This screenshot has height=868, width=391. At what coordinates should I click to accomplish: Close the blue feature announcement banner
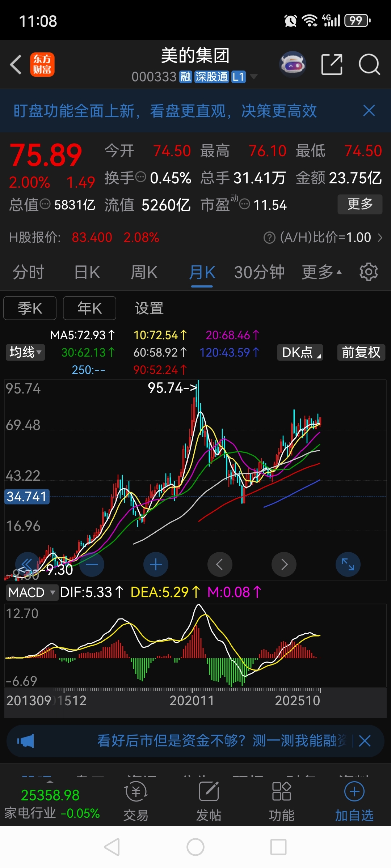[x=369, y=111]
